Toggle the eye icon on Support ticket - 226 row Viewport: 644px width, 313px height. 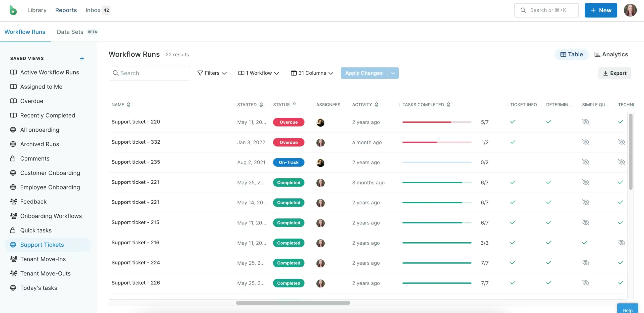(586, 283)
